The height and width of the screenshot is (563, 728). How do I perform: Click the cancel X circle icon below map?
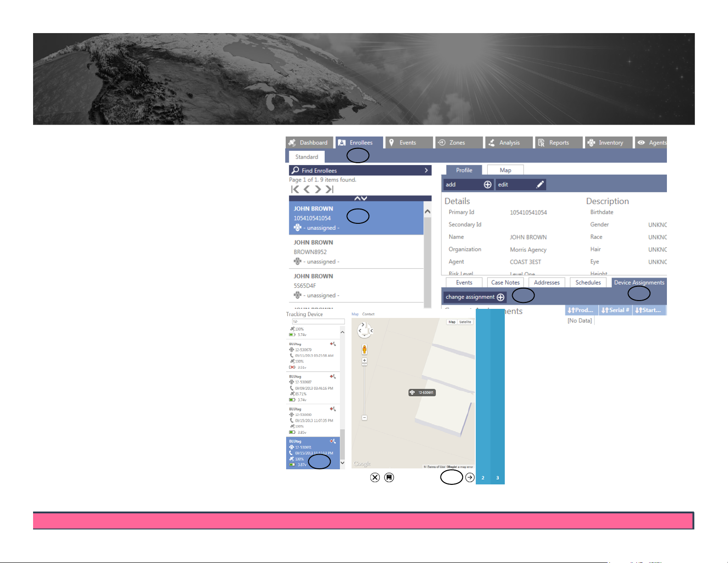(x=375, y=478)
